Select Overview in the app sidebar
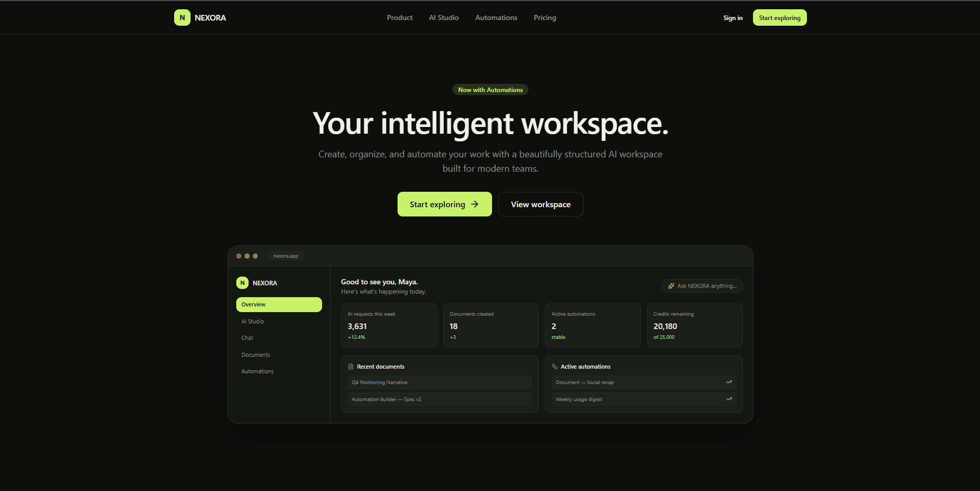The image size is (980, 491). (x=279, y=304)
